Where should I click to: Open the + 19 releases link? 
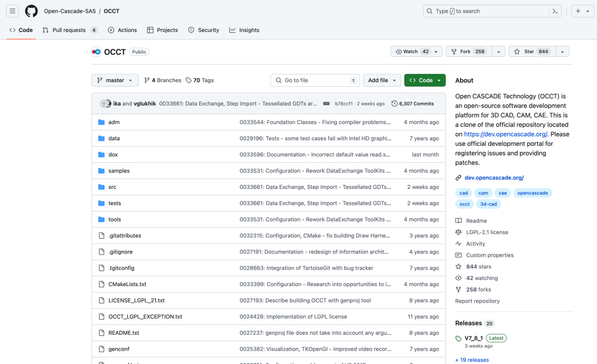[x=472, y=360]
